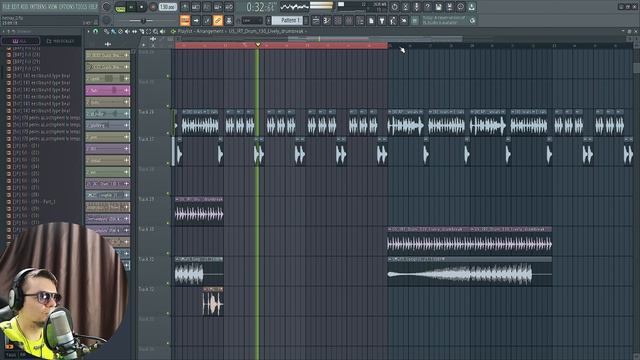Toggle the arrow auto-scroll icon
The image size is (640, 360).
tap(196, 20)
